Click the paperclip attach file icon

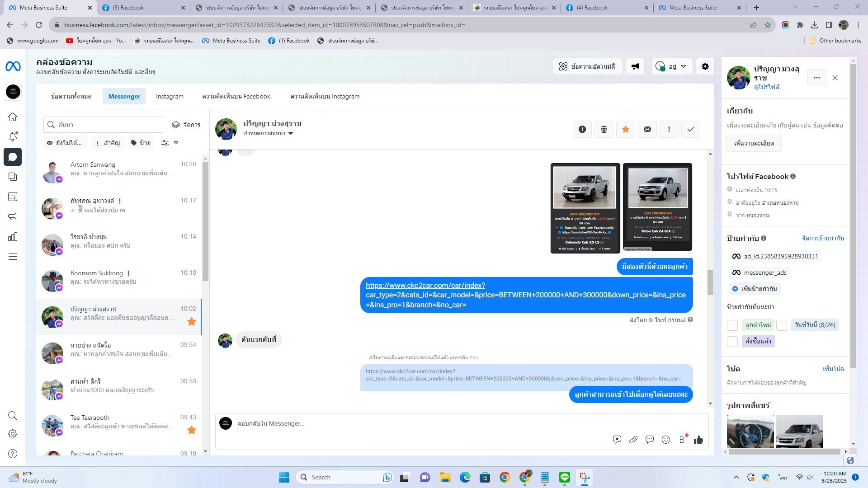coord(633,440)
